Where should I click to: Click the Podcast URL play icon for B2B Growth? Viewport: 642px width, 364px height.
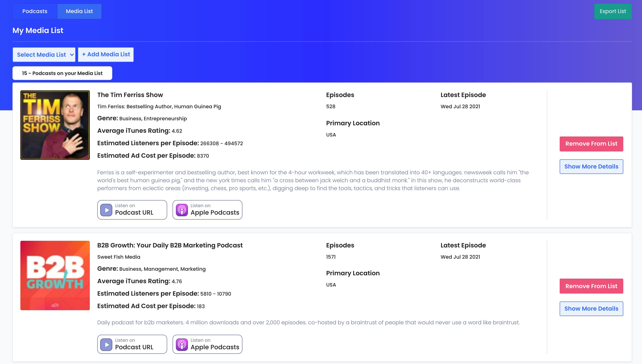(x=106, y=345)
